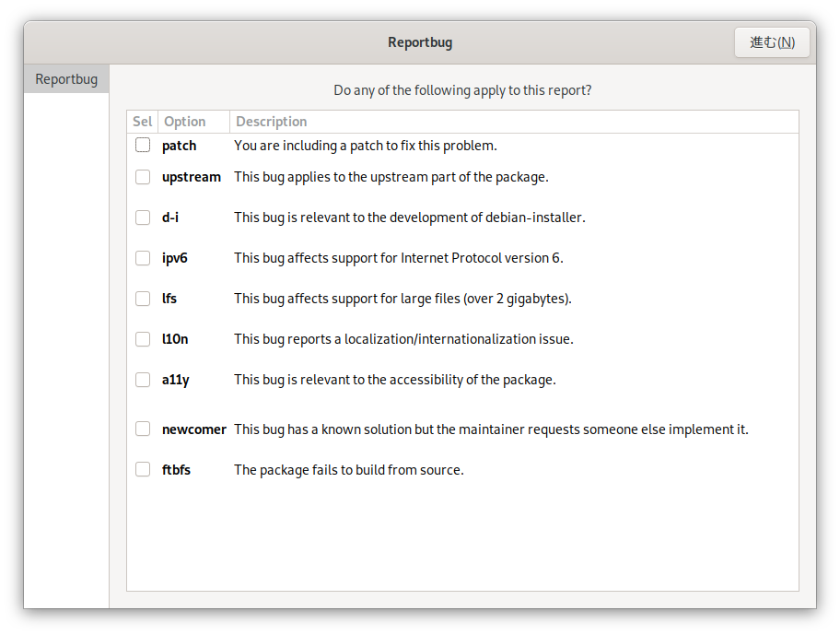The width and height of the screenshot is (840, 635).
Task: Check the a11y checkbox
Action: (143, 380)
